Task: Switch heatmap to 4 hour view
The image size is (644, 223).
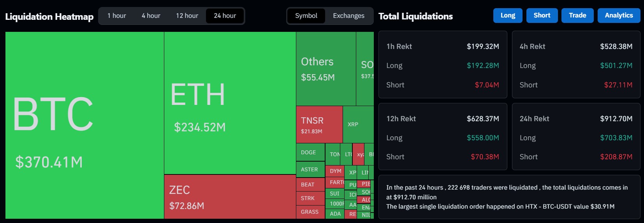Action: [151, 16]
